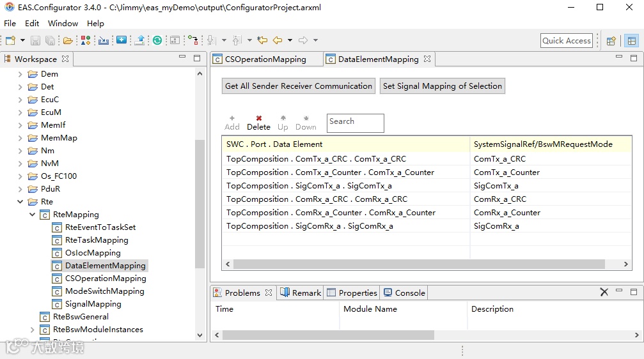Expand the EcuC folder

click(20, 100)
